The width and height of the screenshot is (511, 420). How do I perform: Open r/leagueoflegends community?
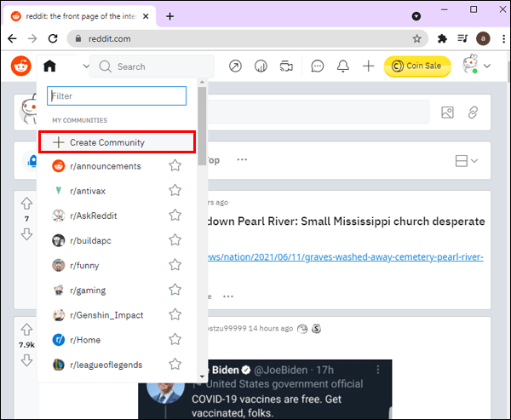(x=106, y=365)
